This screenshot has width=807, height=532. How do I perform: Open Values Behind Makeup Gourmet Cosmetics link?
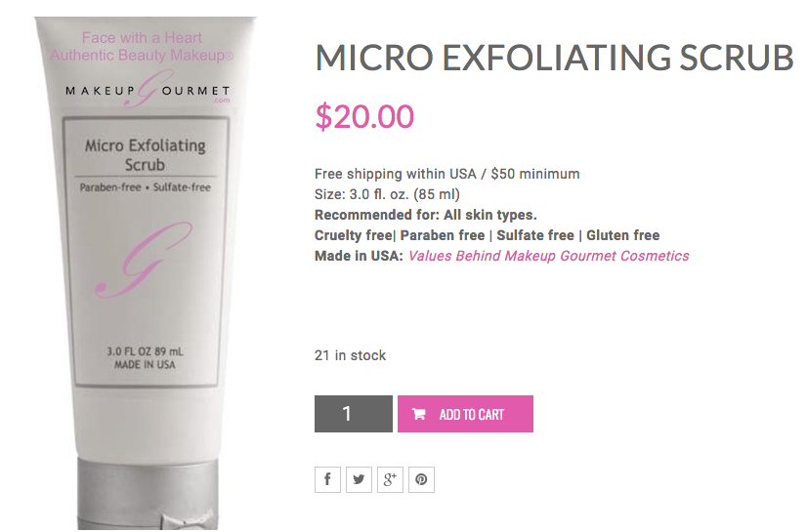click(x=549, y=256)
